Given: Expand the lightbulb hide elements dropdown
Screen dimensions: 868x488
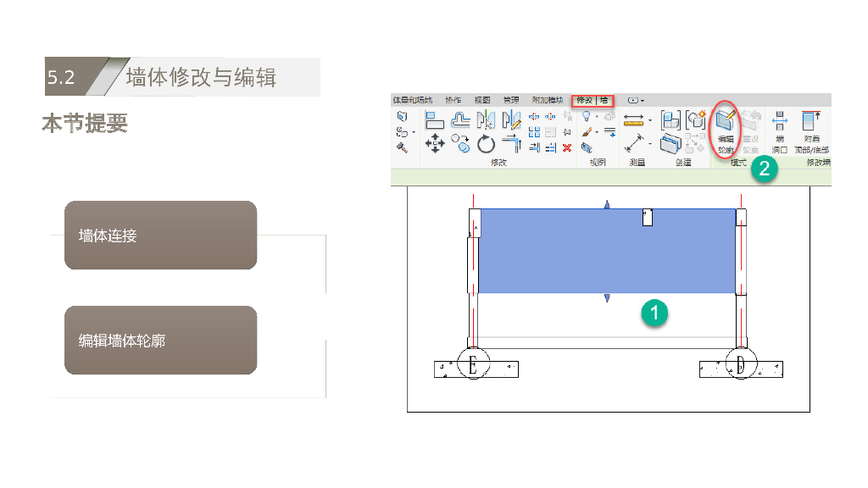Looking at the screenshot, I should [x=597, y=117].
